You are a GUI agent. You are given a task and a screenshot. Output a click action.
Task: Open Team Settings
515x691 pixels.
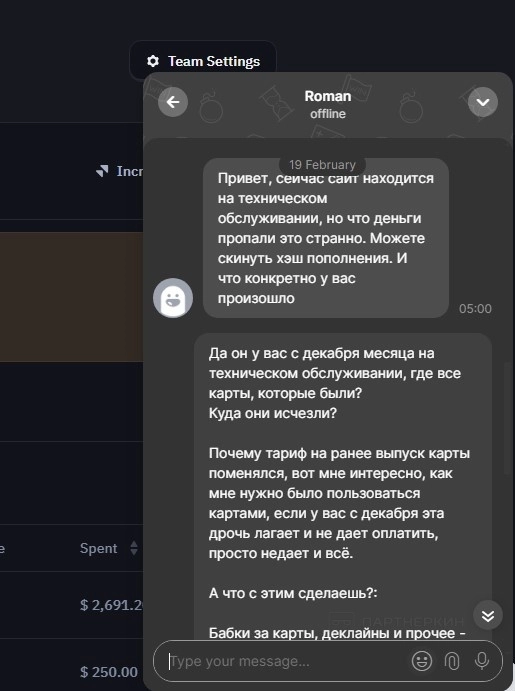pyautogui.click(x=203, y=61)
